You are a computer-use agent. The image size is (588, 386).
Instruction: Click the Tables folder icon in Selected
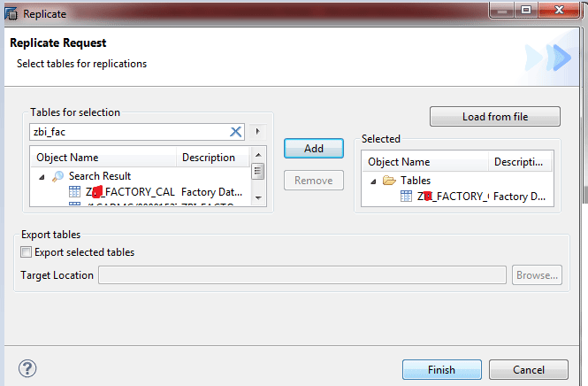point(389,181)
